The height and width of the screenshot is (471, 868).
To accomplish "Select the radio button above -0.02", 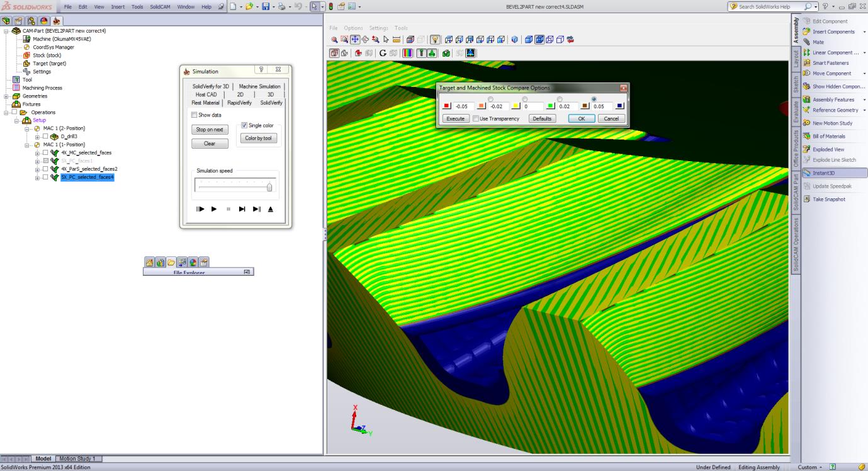I will 491,99.
